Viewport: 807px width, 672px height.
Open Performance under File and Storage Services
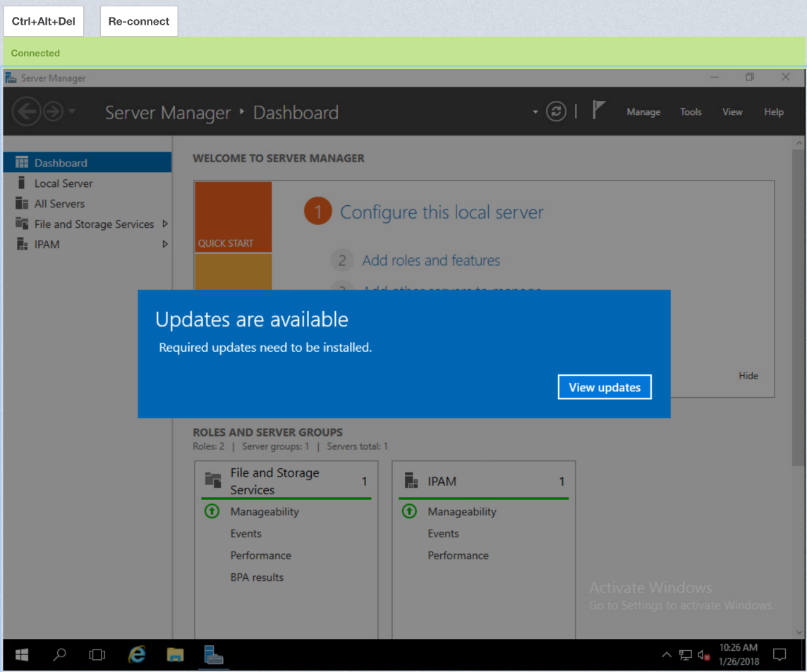260,556
